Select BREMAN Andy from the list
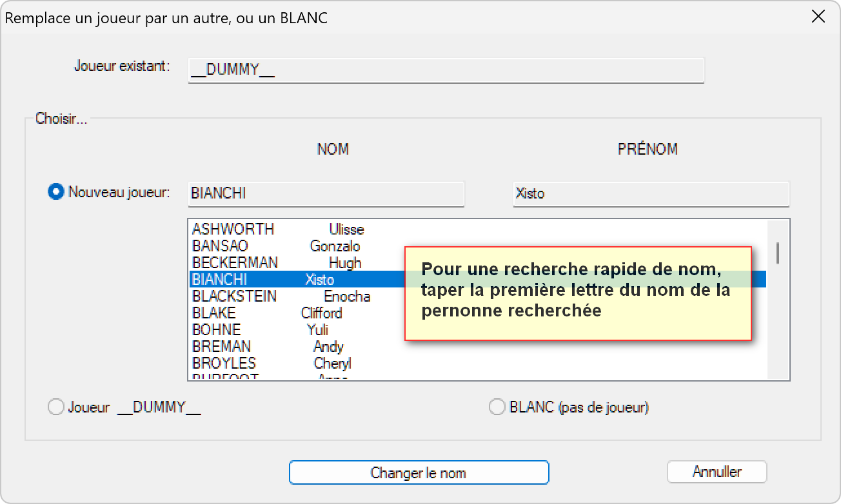 click(268, 347)
